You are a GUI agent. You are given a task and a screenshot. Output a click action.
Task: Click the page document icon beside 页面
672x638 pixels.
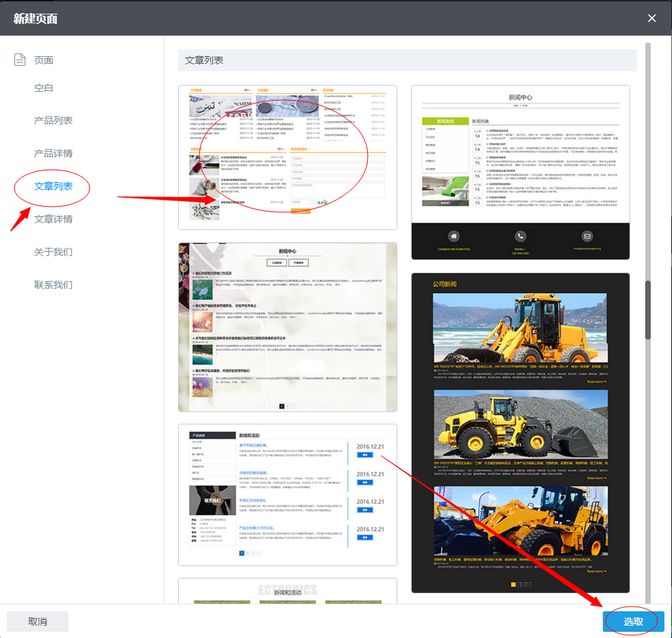point(21,60)
